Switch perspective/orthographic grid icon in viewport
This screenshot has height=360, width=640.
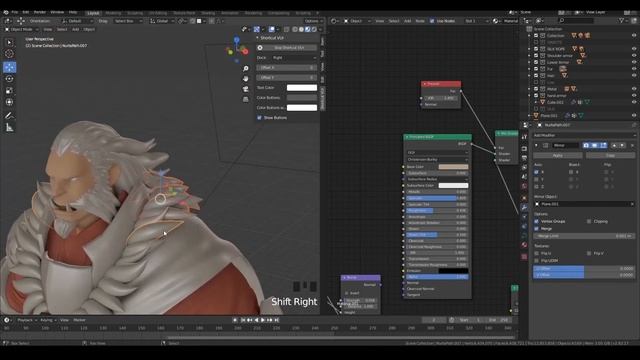(245, 99)
